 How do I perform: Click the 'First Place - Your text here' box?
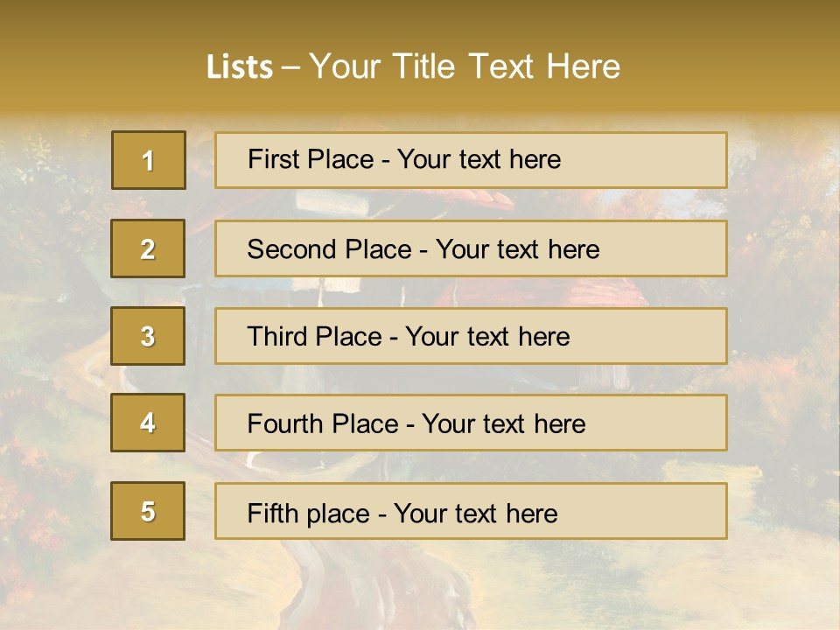(x=471, y=160)
